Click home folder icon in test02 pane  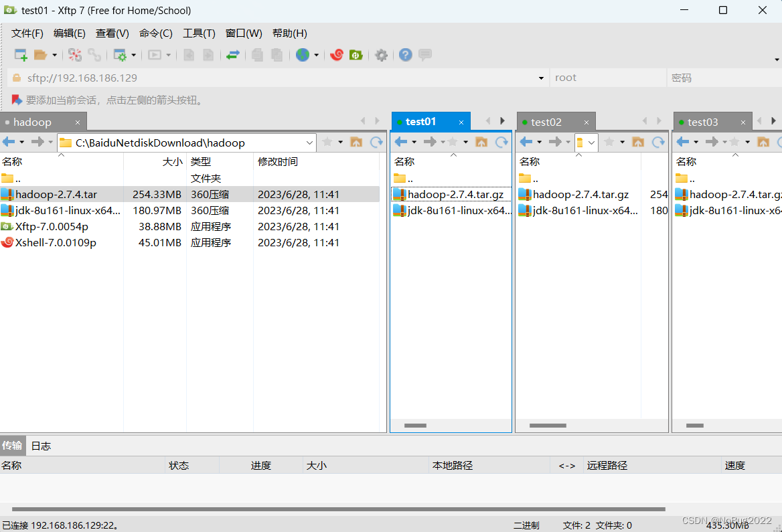(x=638, y=142)
